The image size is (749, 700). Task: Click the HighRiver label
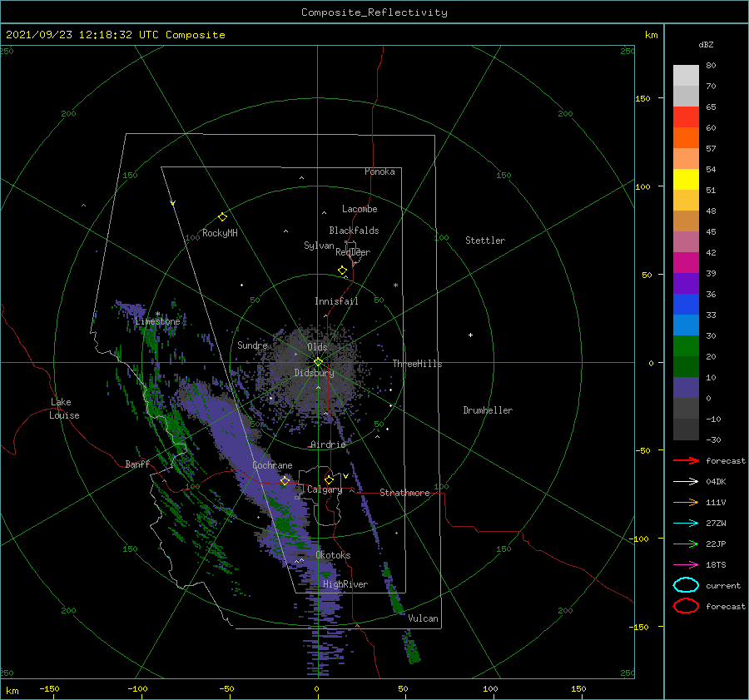tap(345, 584)
